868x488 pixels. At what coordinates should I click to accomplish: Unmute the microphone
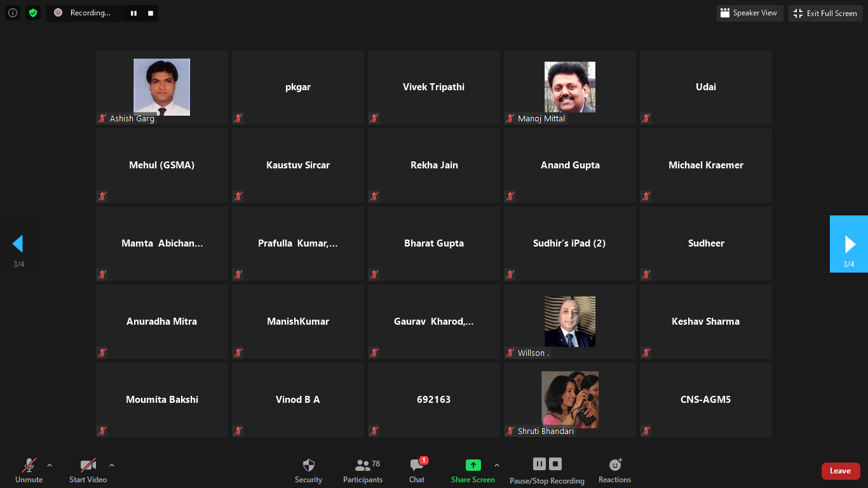tap(29, 470)
